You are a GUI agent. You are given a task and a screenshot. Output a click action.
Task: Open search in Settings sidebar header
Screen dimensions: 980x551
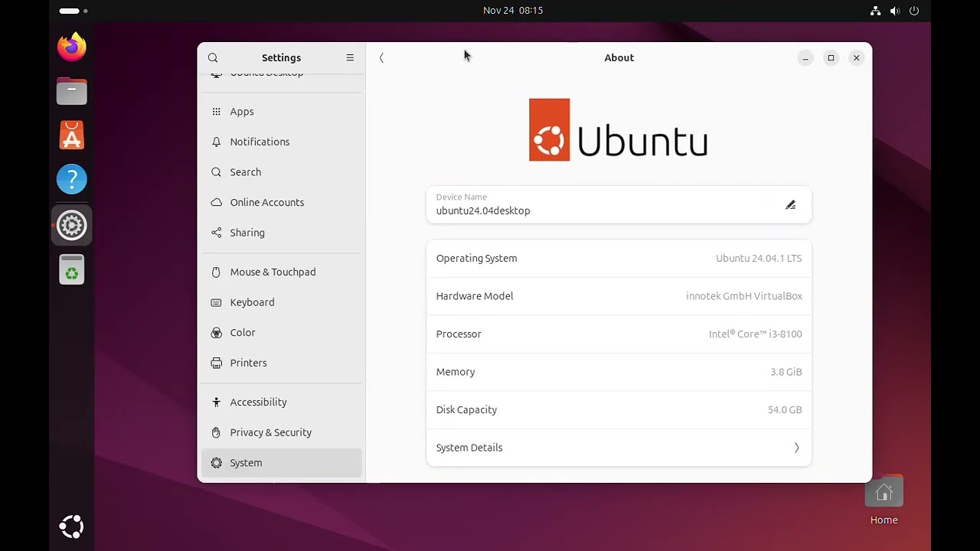click(x=213, y=57)
